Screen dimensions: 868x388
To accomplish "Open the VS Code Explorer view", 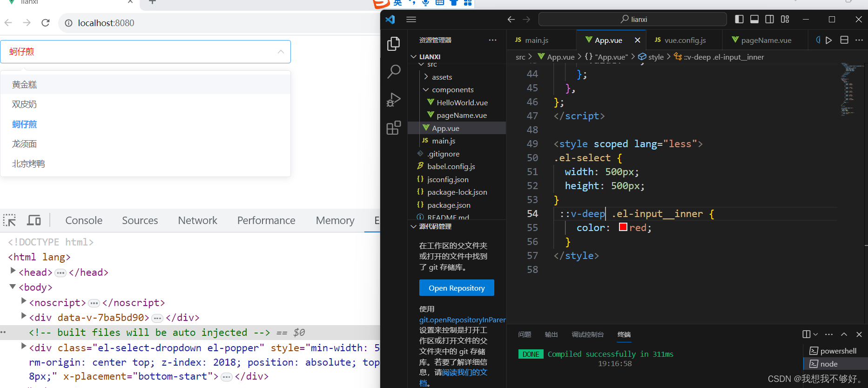I will (x=394, y=44).
